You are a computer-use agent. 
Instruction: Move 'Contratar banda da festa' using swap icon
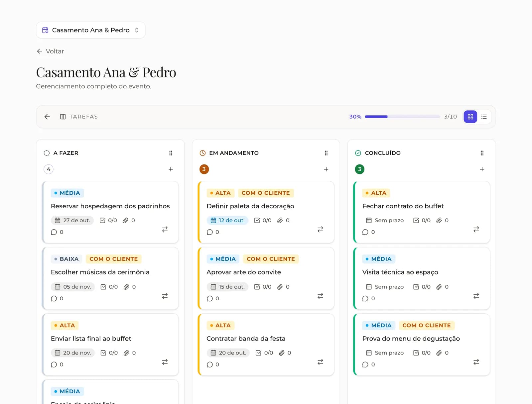point(321,362)
